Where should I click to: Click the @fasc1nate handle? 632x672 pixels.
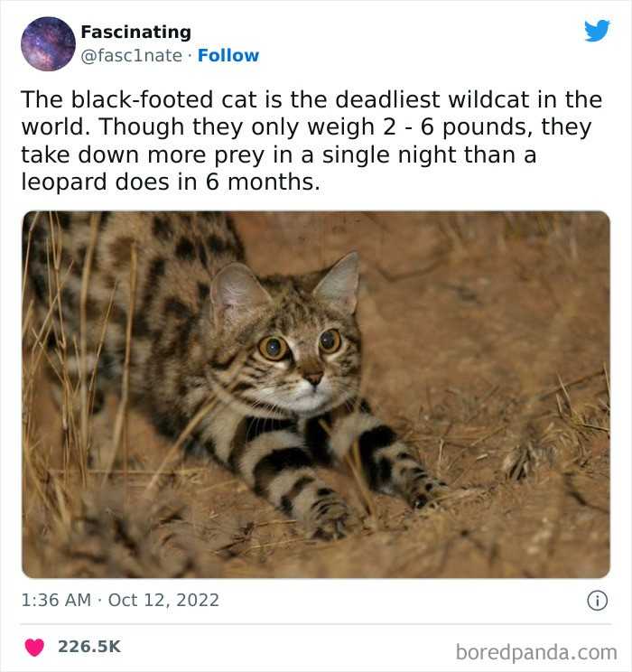pos(132,56)
